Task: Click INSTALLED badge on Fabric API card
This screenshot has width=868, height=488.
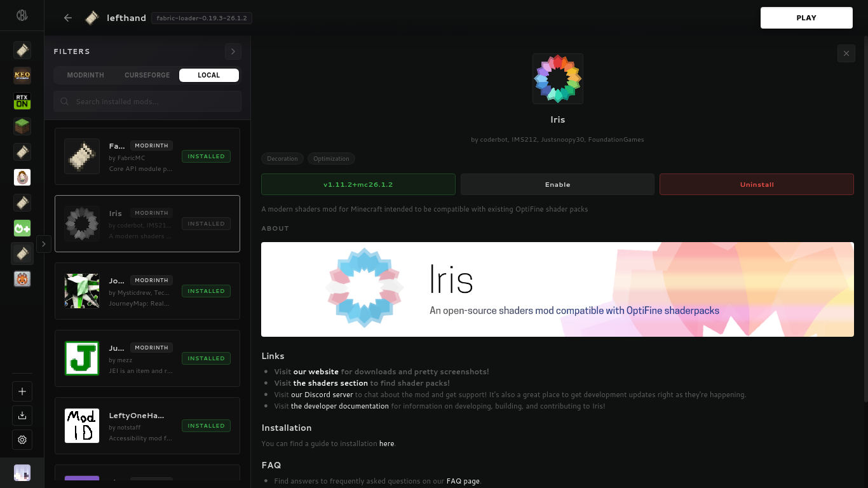Action: point(206,156)
